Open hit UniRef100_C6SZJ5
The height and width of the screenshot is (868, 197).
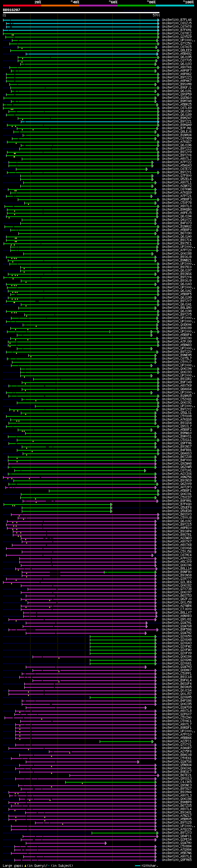177,23
